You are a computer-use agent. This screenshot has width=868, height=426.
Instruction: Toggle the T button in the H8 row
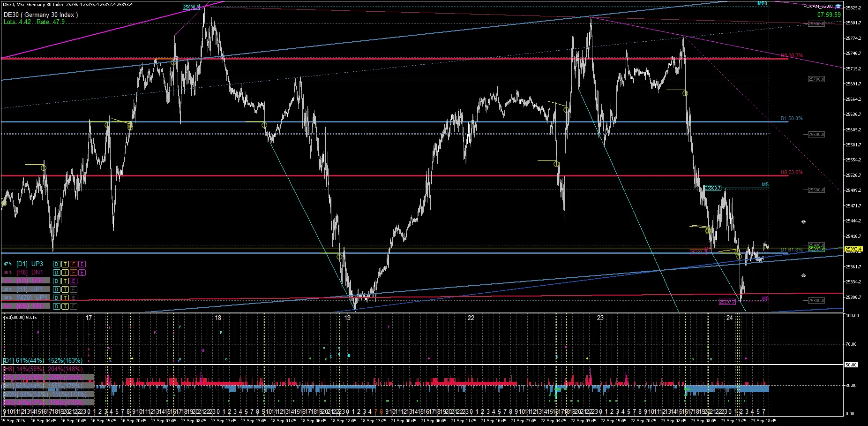(x=65, y=273)
